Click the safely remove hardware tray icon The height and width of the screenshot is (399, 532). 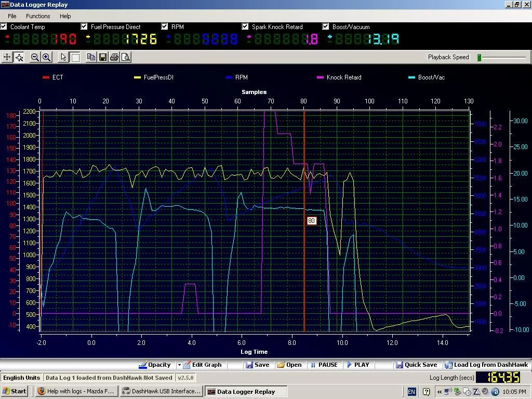pyautogui.click(x=457, y=392)
